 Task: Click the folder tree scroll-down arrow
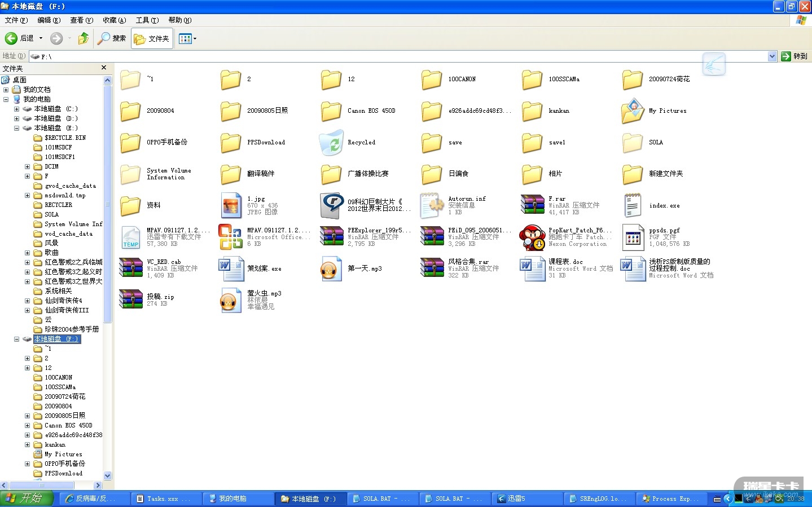[x=108, y=475]
